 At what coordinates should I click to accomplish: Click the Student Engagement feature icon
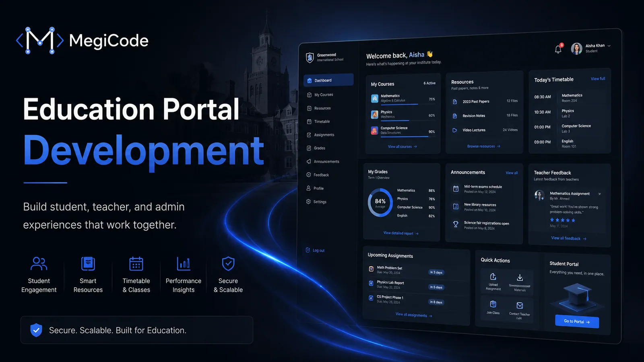coord(39,264)
